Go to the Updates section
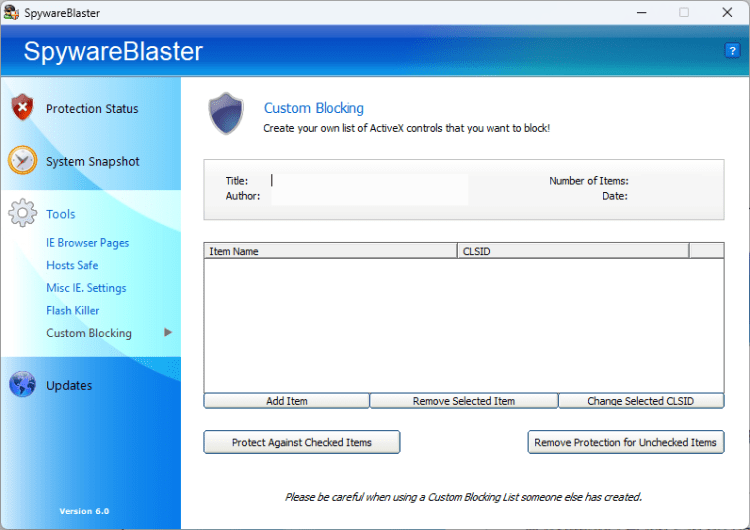 pyautogui.click(x=69, y=386)
